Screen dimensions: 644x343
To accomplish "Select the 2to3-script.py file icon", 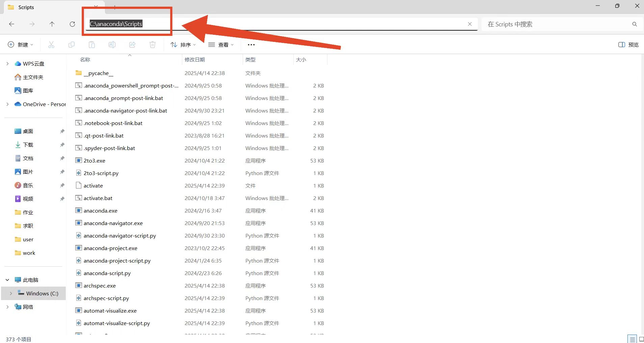I will [79, 173].
